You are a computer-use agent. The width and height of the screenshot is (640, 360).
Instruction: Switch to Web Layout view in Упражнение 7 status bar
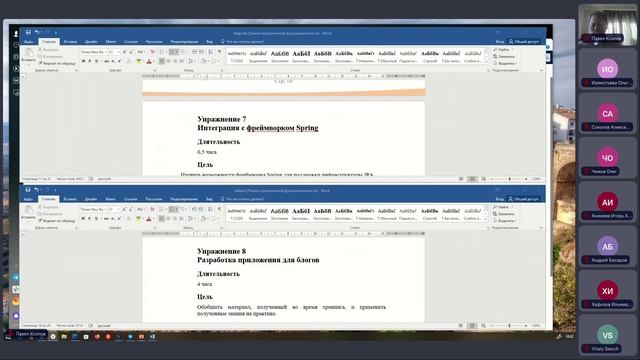click(484, 179)
